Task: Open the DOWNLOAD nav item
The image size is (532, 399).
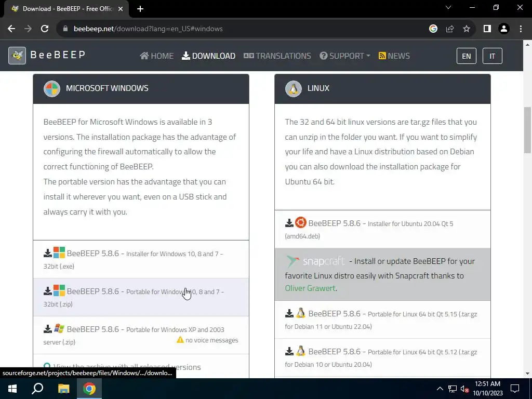Action: [209, 56]
